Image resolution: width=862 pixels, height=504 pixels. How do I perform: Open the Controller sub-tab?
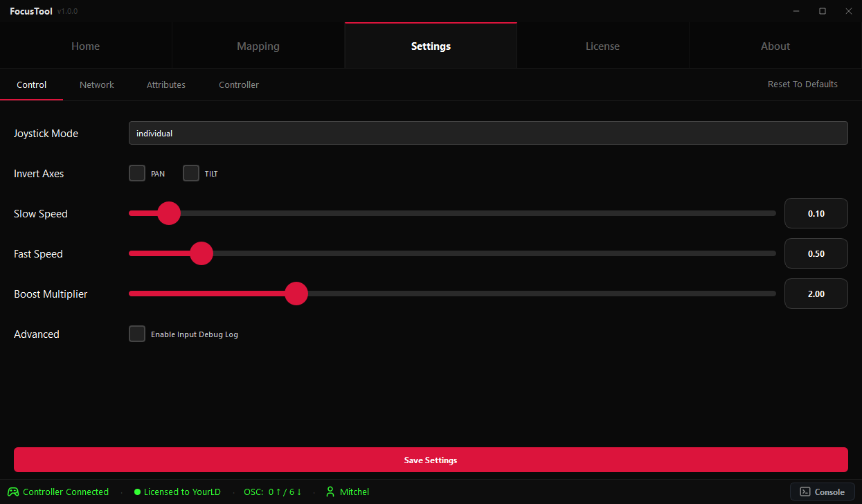(x=239, y=84)
